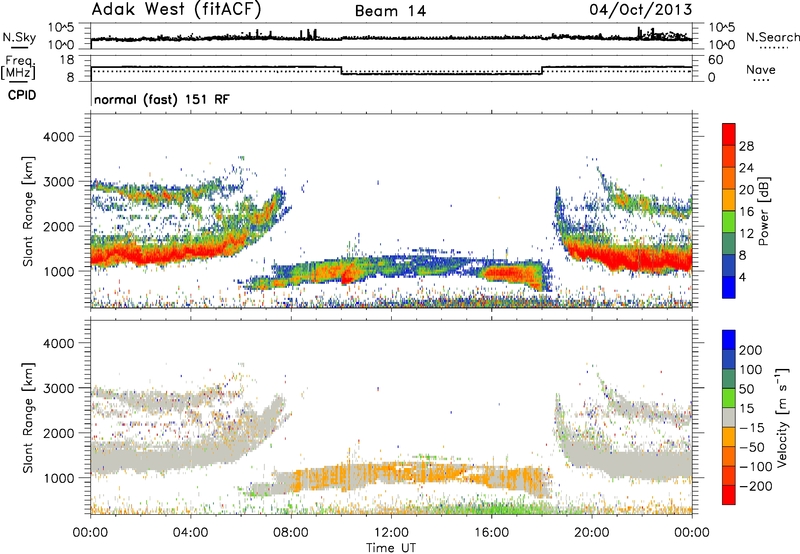Click the date '04/Oct/2013'
800x554 pixels.
coord(641,10)
